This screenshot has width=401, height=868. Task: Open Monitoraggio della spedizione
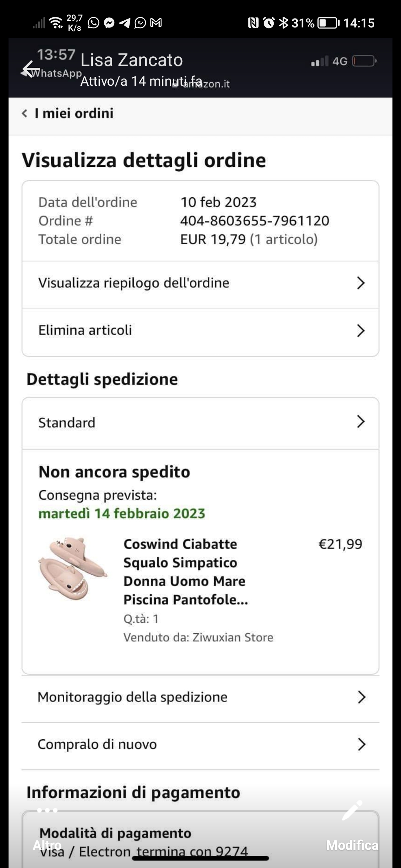point(200,697)
